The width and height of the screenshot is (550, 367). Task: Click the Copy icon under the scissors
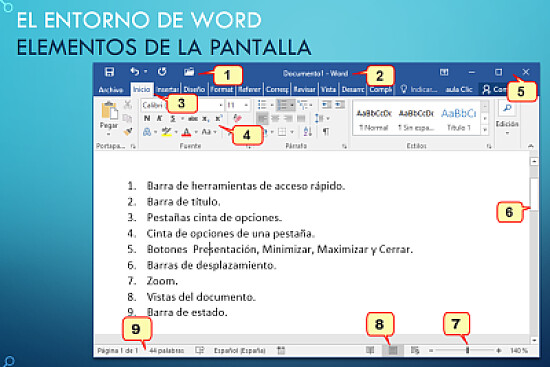coord(128,118)
